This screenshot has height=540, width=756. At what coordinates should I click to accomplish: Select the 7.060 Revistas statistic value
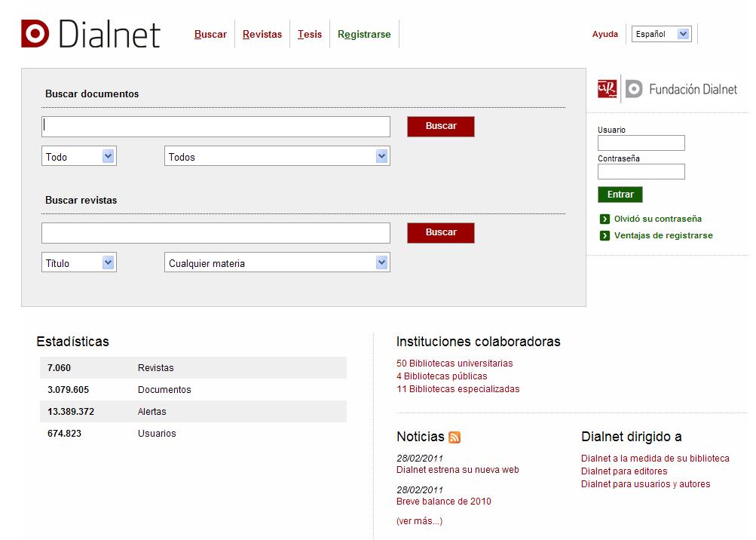click(x=59, y=368)
